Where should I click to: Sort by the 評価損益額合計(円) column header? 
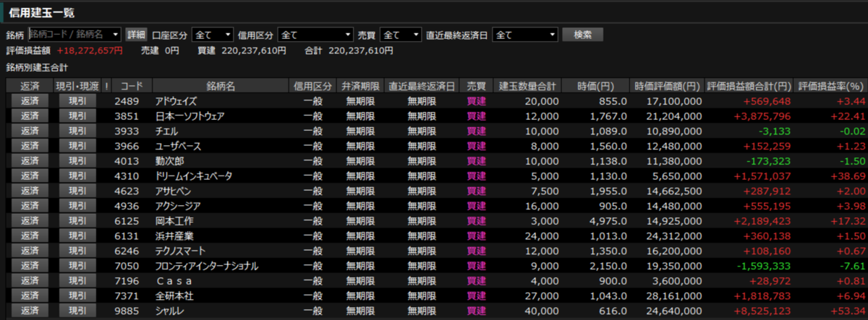(749, 86)
